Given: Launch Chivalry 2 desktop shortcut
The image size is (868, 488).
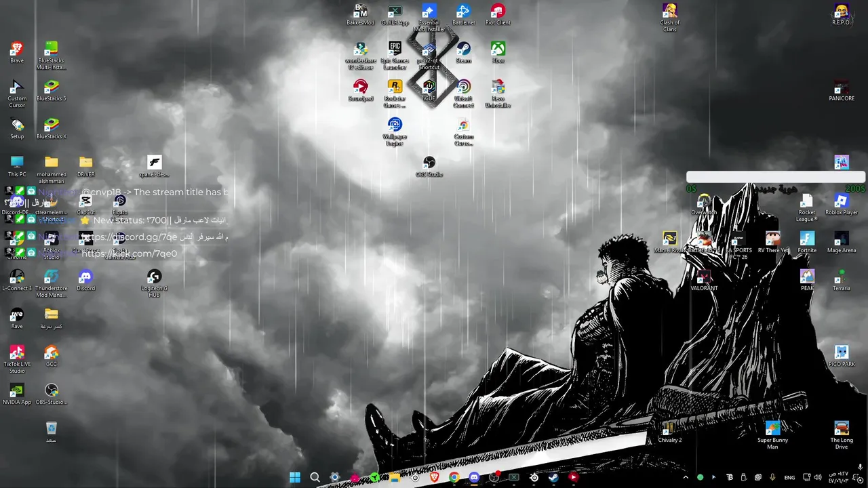Looking at the screenshot, I should click(670, 432).
